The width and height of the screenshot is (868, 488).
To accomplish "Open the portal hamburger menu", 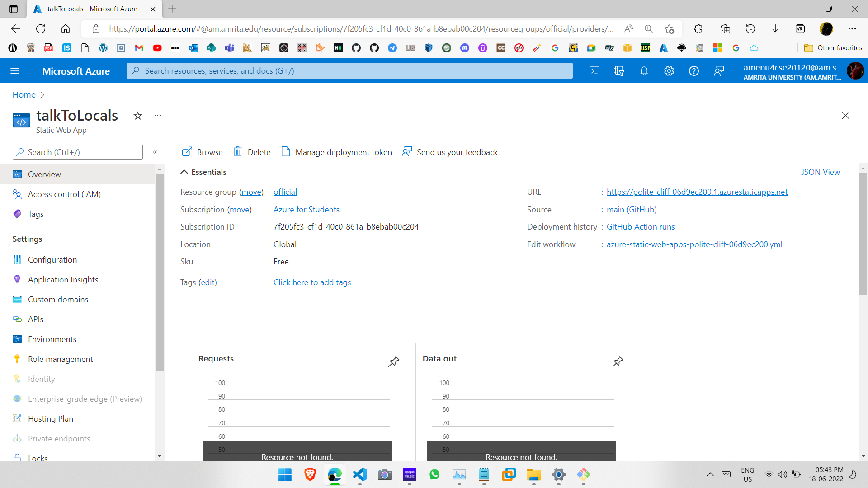I will 15,71.
